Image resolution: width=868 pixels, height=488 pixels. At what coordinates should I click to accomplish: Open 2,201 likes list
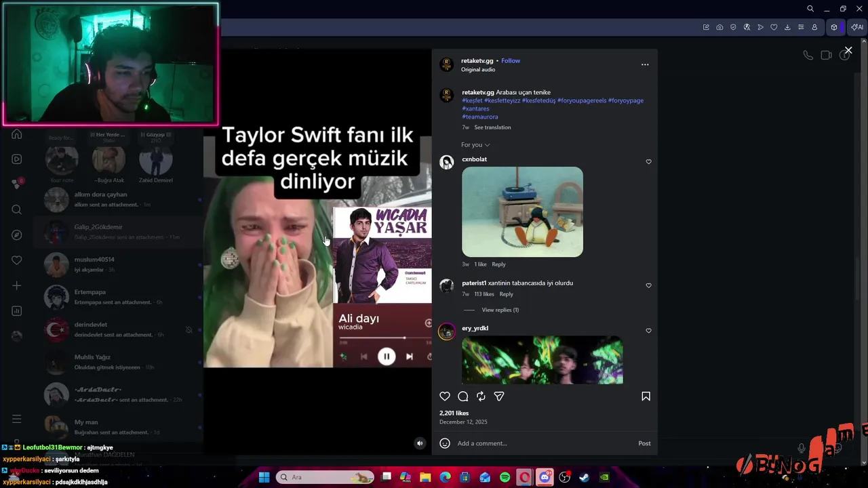point(454,413)
